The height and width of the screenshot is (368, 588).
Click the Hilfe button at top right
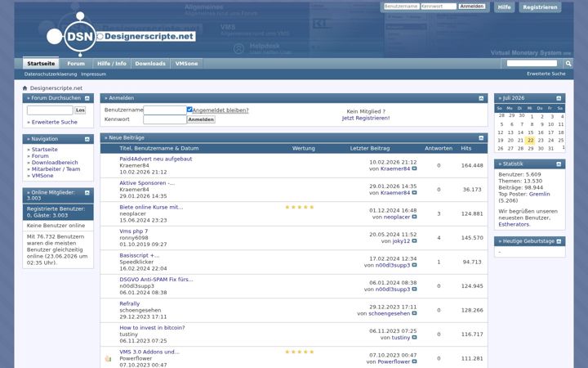505,7
